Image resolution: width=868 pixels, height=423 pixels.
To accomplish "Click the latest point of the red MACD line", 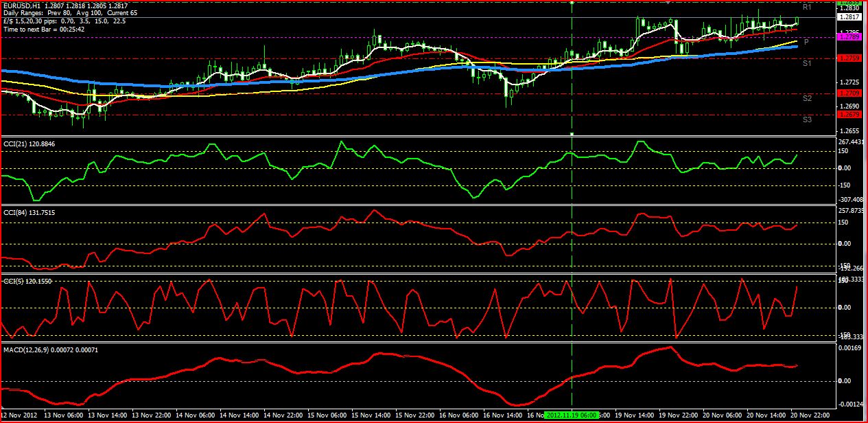I will [x=797, y=366].
